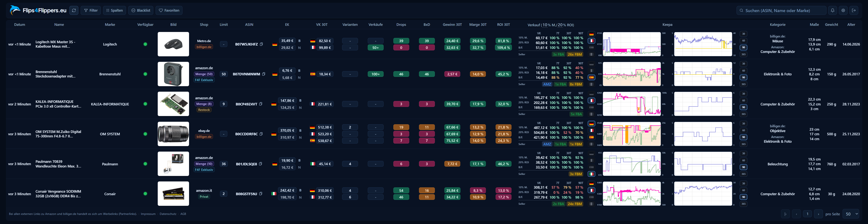Viewport: 868px width, 224px height.
Task: Open the Brennenstuhl Keepa price chart
Action: (632, 74)
